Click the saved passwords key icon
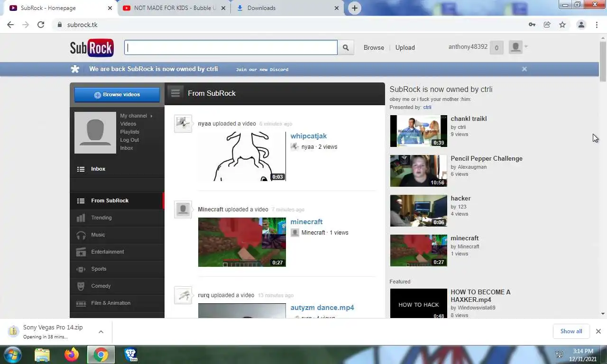The image size is (607, 364). 532,25
